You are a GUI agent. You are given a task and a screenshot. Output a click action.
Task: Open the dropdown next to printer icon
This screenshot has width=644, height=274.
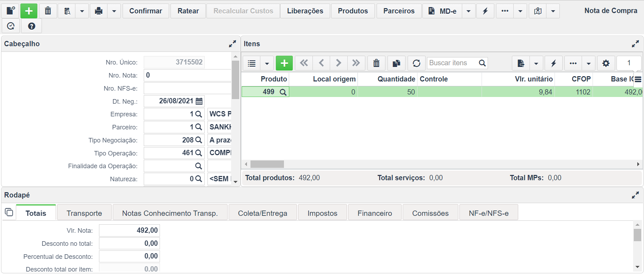114,11
